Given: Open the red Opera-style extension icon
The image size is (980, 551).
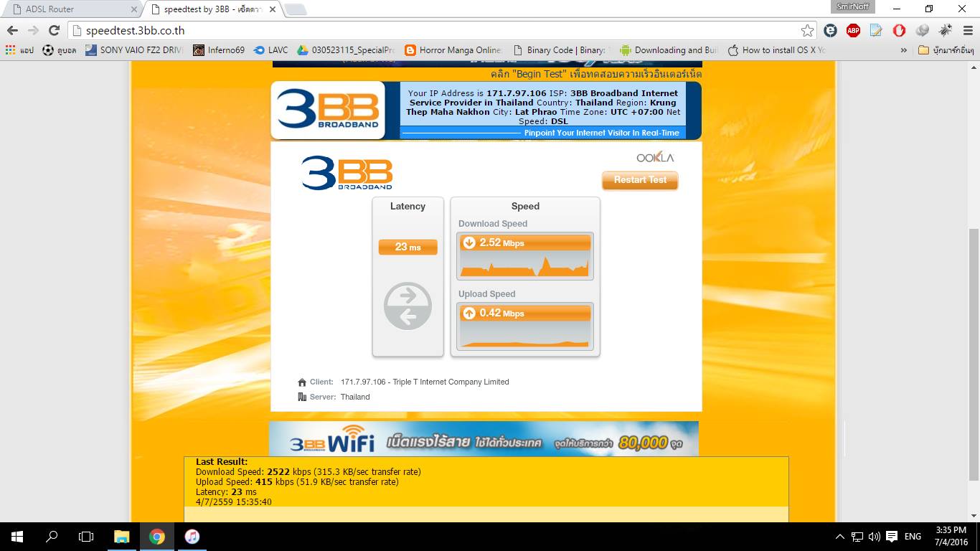Looking at the screenshot, I should (x=899, y=30).
